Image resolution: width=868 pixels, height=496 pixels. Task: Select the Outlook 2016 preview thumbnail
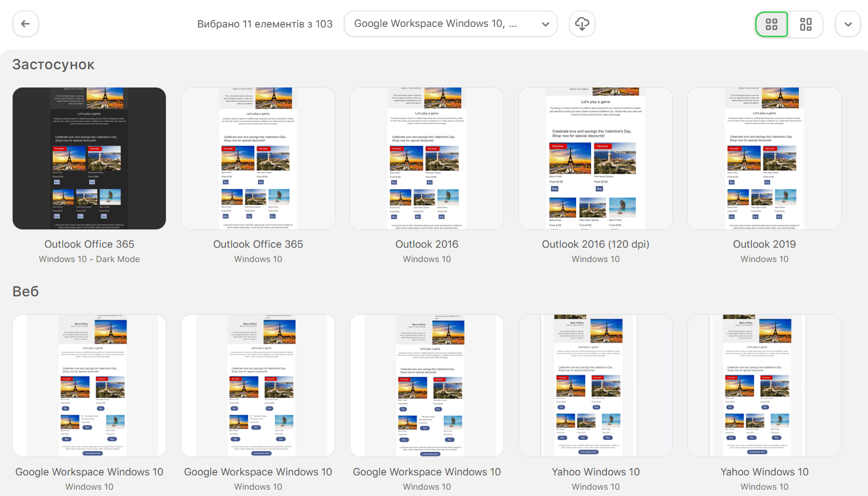pyautogui.click(x=427, y=158)
